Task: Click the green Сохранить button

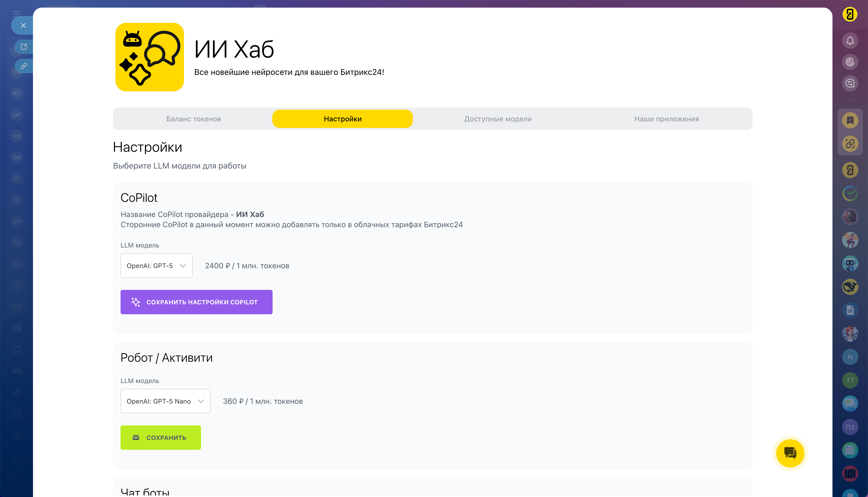Action: (160, 438)
